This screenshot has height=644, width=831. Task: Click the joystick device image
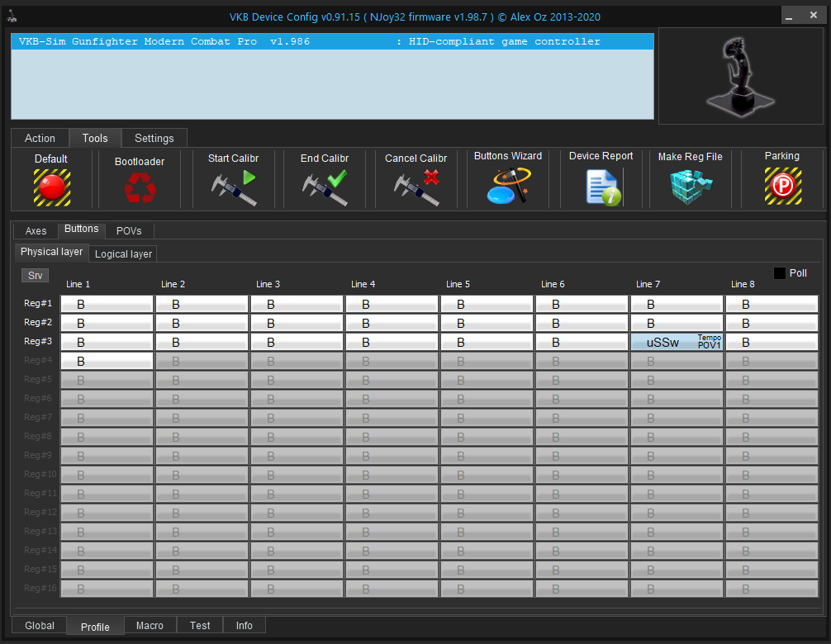pyautogui.click(x=740, y=76)
